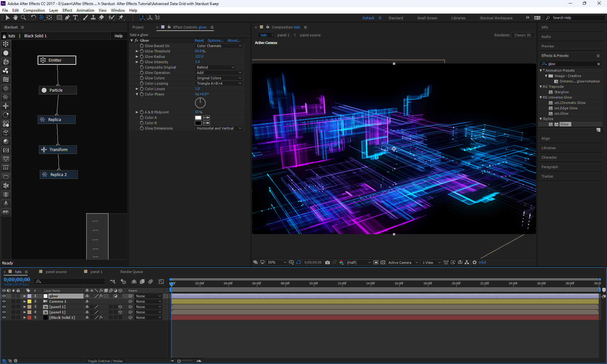Toggle visibility of Camera 1 layer
Screen dimensions: 607x364
[4, 301]
